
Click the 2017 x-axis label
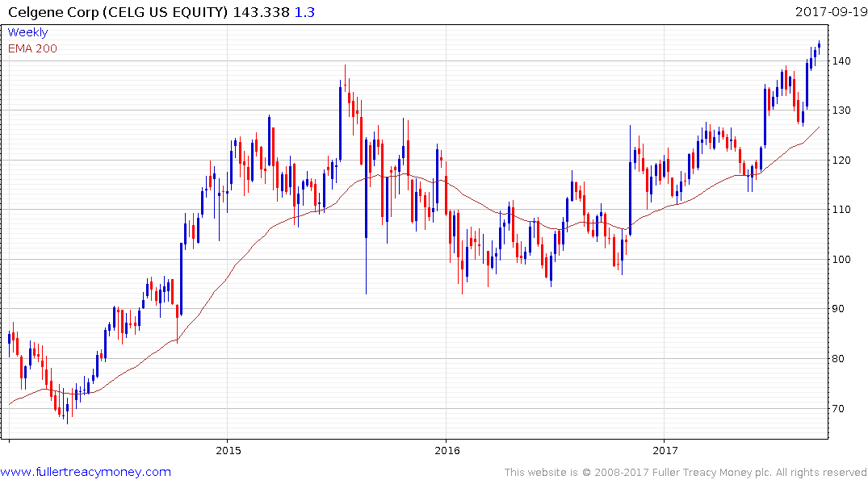point(665,450)
